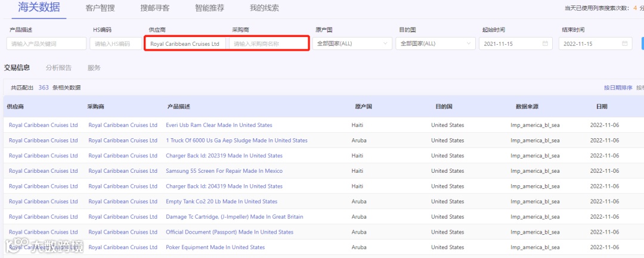The width and height of the screenshot is (644, 258).
Task: Expand the 目的国 country dropdown
Action: pos(435,43)
